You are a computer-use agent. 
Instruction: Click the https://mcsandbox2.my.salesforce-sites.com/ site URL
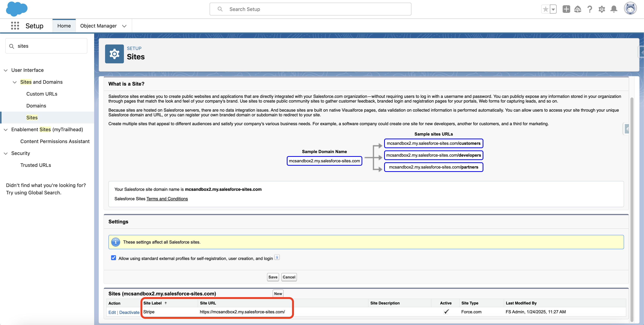242,312
